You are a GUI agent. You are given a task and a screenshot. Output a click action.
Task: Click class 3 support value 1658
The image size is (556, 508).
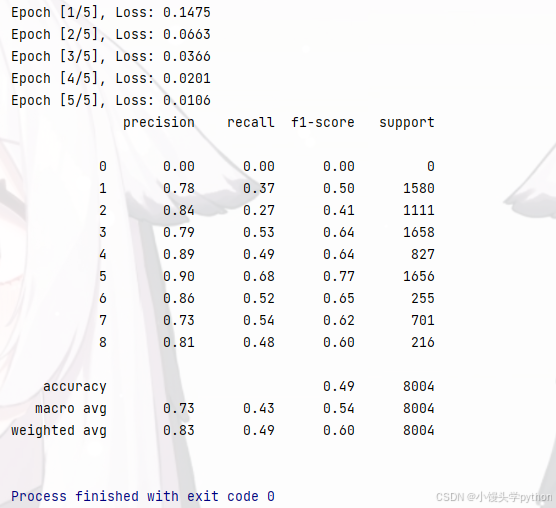coord(419,233)
